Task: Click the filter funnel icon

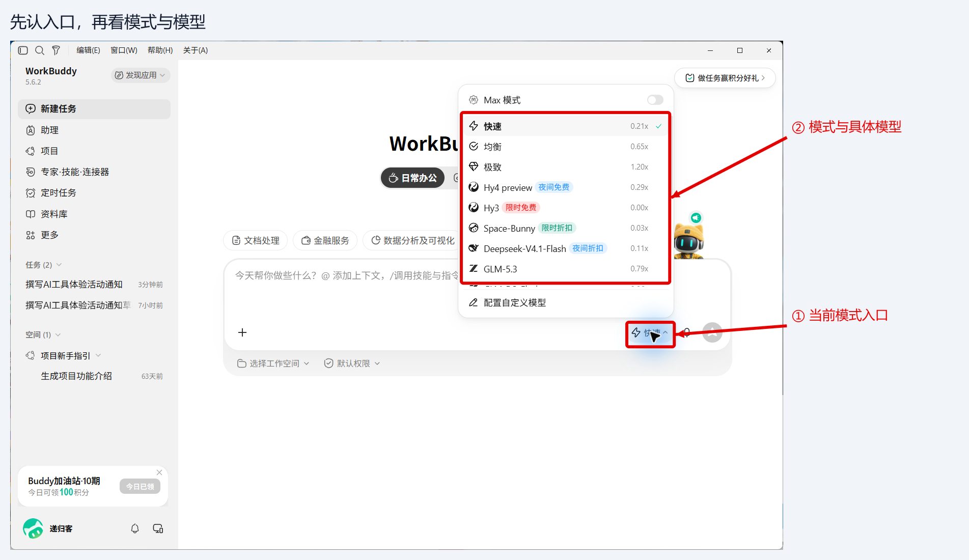Action: [56, 50]
